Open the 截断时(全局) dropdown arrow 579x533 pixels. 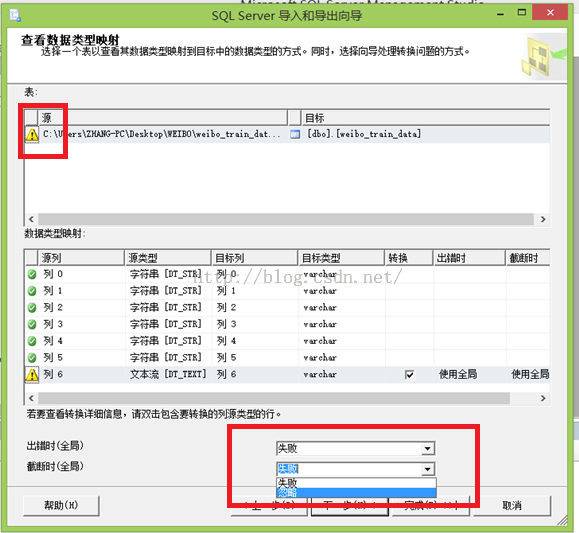[428, 469]
